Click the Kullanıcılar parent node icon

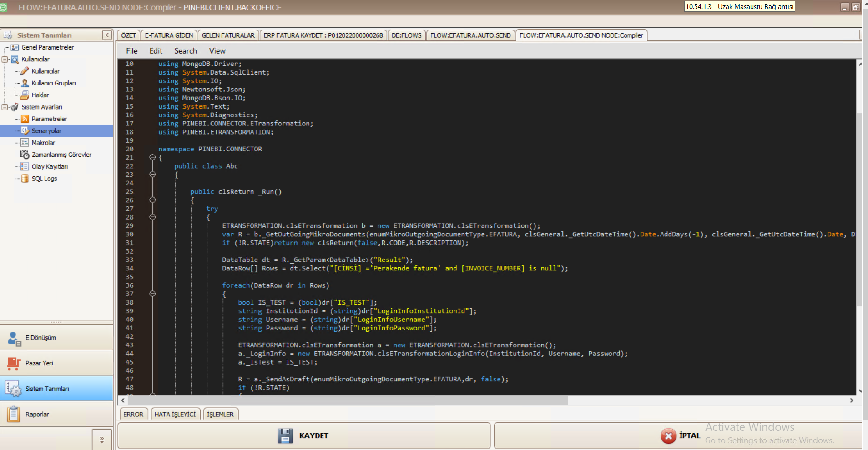tap(15, 59)
